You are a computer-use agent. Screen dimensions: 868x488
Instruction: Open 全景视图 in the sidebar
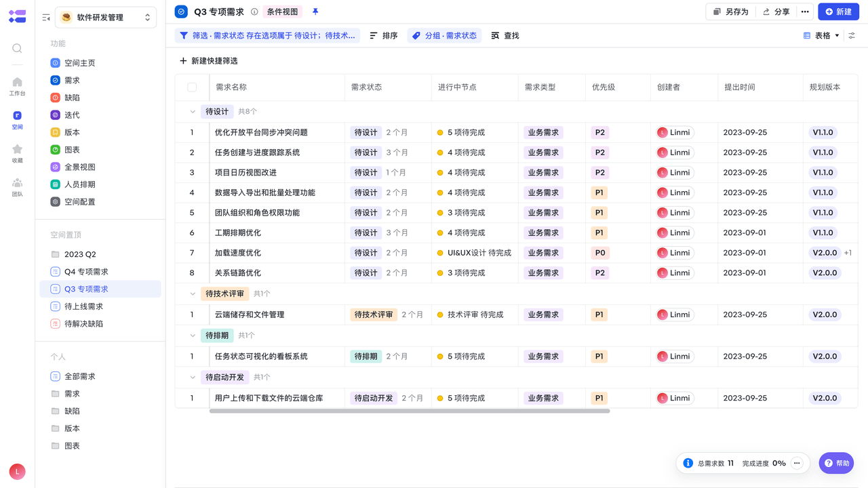click(x=73, y=167)
